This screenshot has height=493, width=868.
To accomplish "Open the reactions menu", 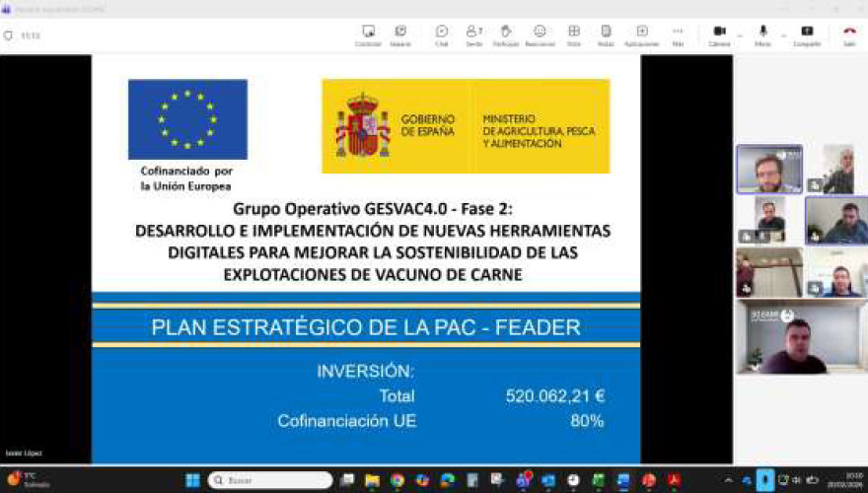I will 540,35.
